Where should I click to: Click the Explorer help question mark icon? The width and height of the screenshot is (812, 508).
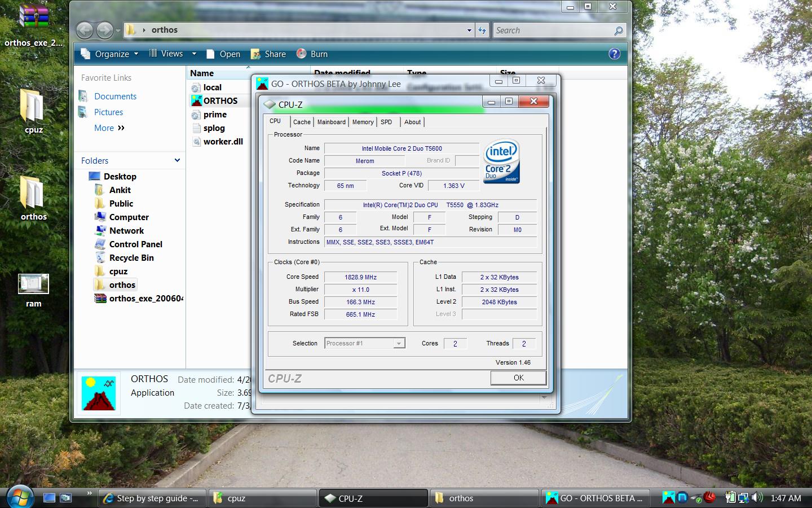click(615, 54)
